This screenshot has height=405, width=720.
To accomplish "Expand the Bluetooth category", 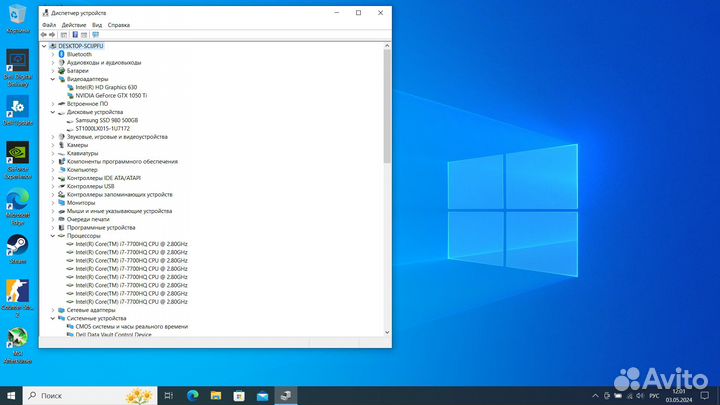I will (52, 54).
